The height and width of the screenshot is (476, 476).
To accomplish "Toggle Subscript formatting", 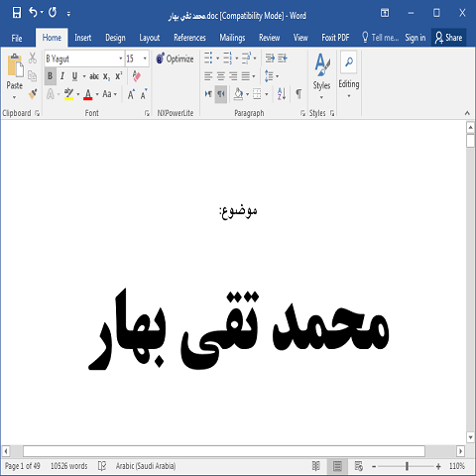I will tap(106, 76).
